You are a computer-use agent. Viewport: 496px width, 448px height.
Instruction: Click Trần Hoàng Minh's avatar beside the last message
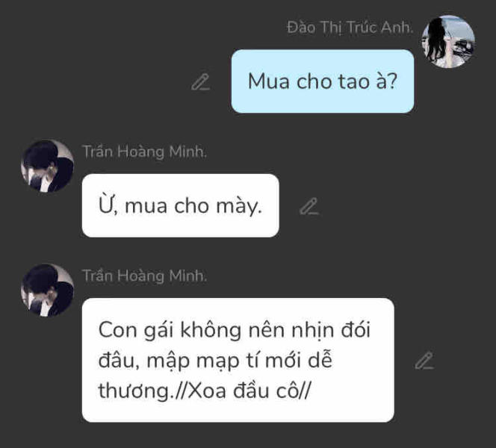click(48, 290)
